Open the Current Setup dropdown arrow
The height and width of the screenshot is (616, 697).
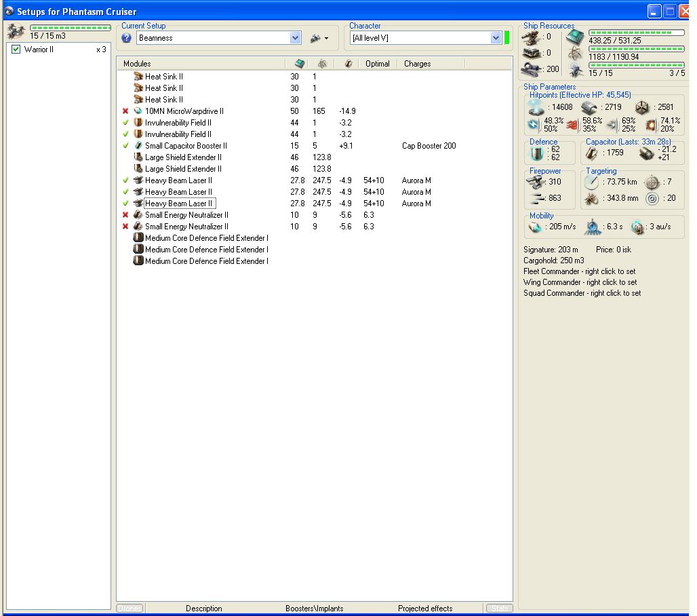[295, 38]
